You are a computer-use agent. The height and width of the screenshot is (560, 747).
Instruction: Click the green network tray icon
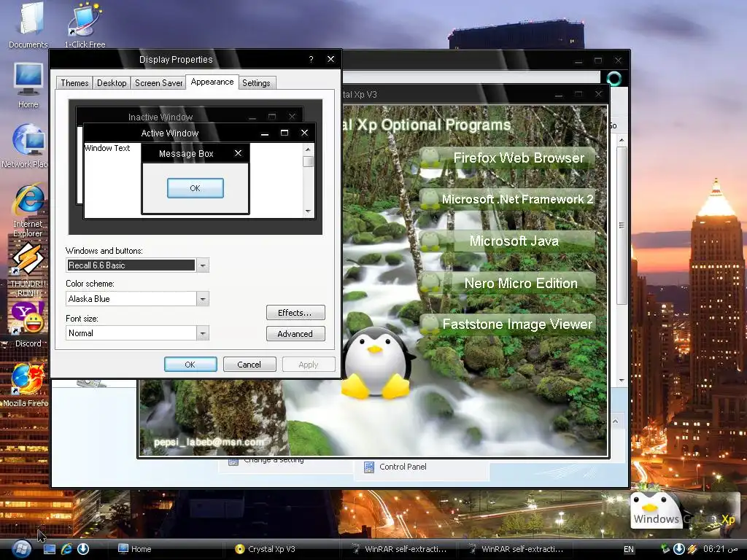pos(665,549)
